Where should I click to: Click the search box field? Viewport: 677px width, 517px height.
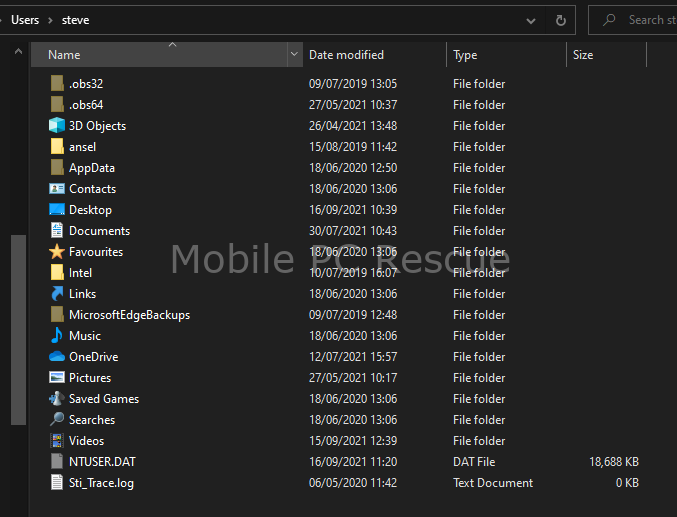tap(633, 20)
